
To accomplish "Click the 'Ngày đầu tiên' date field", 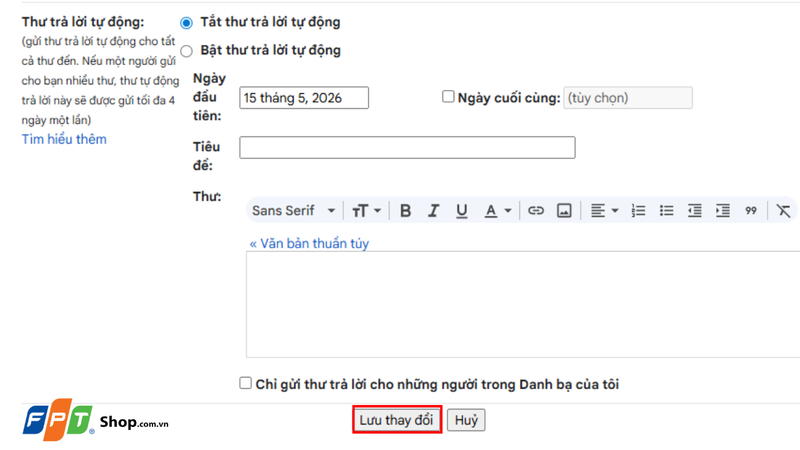I will tap(304, 97).
